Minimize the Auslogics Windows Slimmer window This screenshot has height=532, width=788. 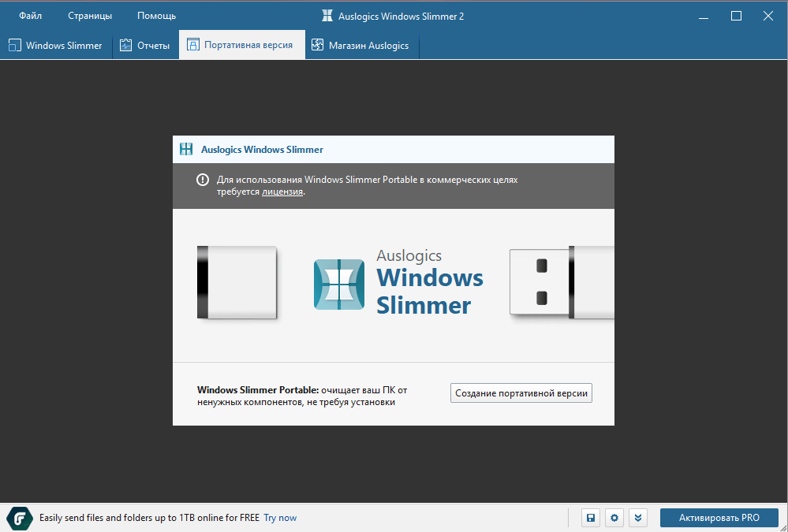coord(704,16)
